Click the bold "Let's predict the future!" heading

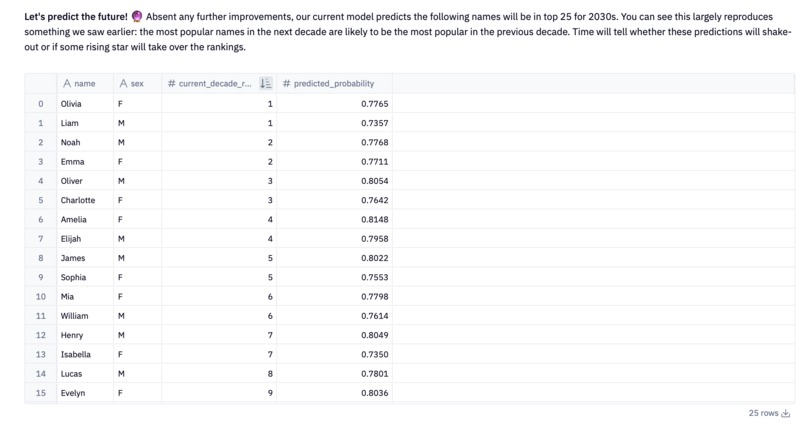point(76,16)
